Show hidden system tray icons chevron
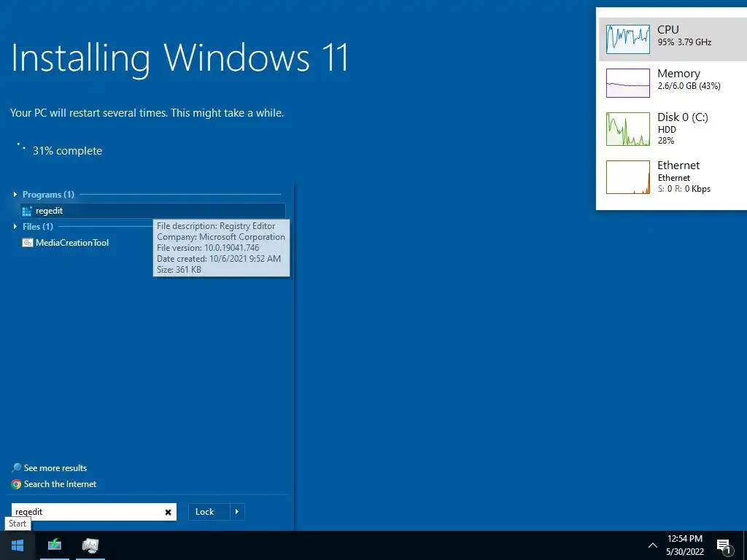Viewport: 747px width, 560px height. (653, 545)
